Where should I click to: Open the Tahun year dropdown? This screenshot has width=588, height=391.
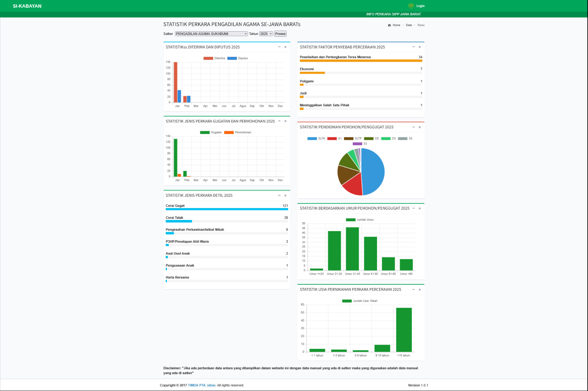coord(266,34)
